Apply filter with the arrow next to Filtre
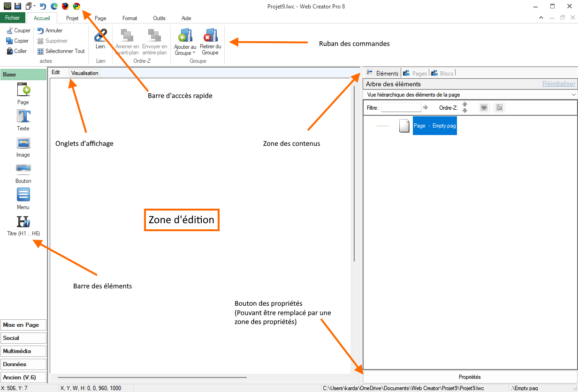The image size is (578, 392). click(426, 107)
